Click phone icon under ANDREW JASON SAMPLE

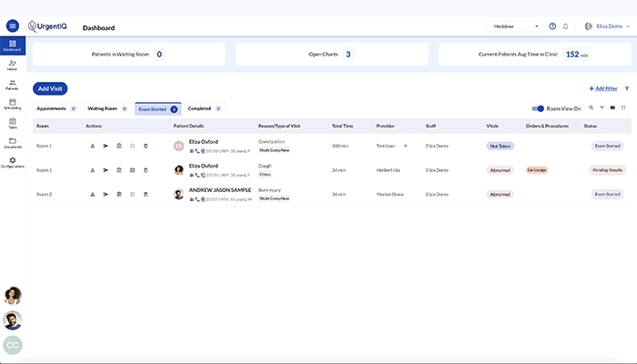tap(197, 199)
